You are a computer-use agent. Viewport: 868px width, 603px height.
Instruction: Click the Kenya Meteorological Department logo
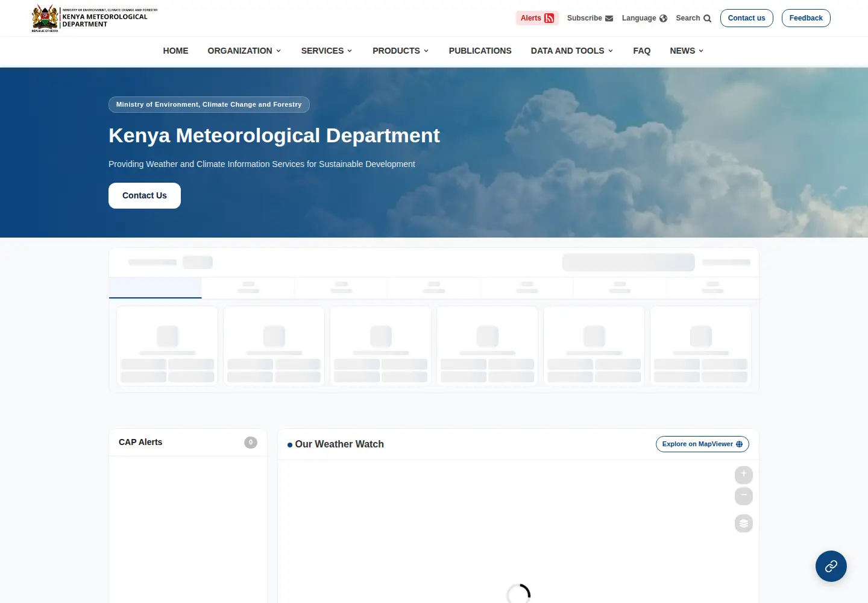95,18
